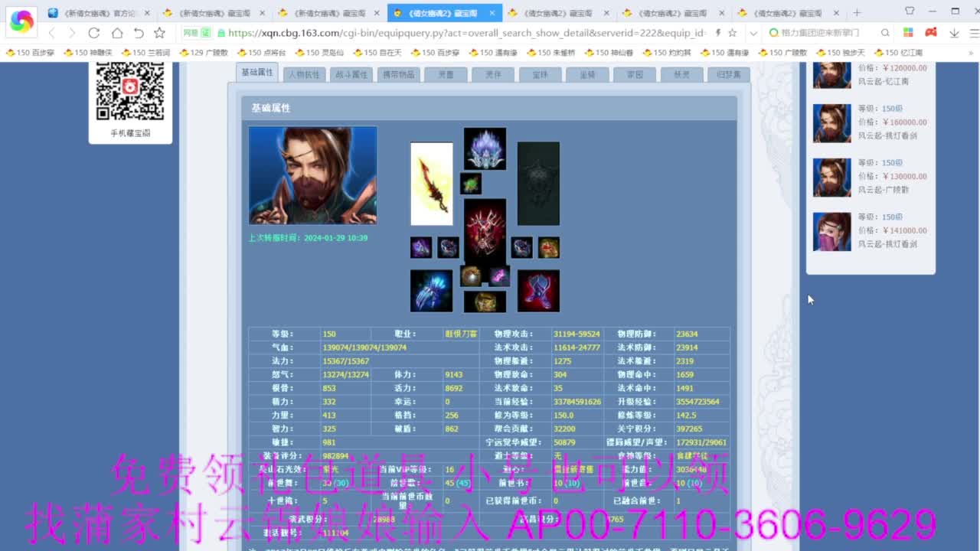The height and width of the screenshot is (551, 980).
Task: Bookmark page with the toolbar star icon
Action: tap(159, 33)
